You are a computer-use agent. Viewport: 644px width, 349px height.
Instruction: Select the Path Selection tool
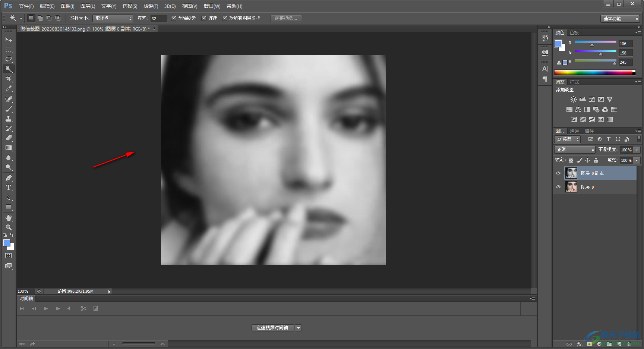[x=9, y=197]
